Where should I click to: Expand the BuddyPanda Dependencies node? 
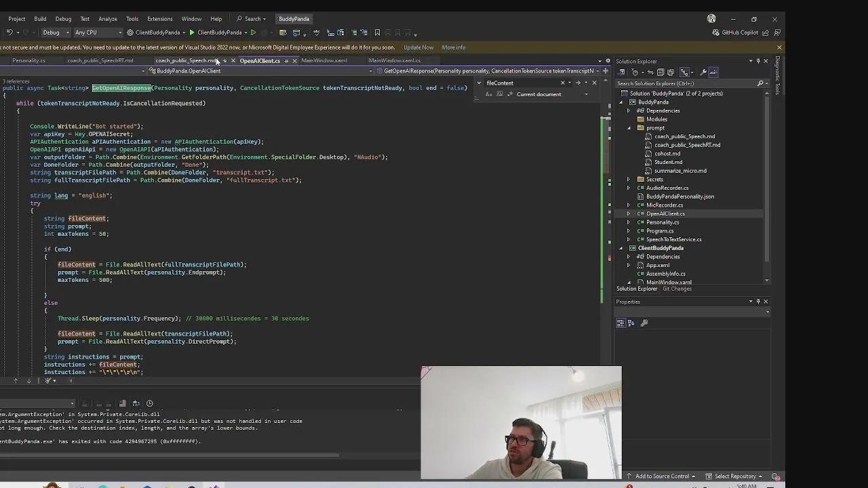pos(629,111)
